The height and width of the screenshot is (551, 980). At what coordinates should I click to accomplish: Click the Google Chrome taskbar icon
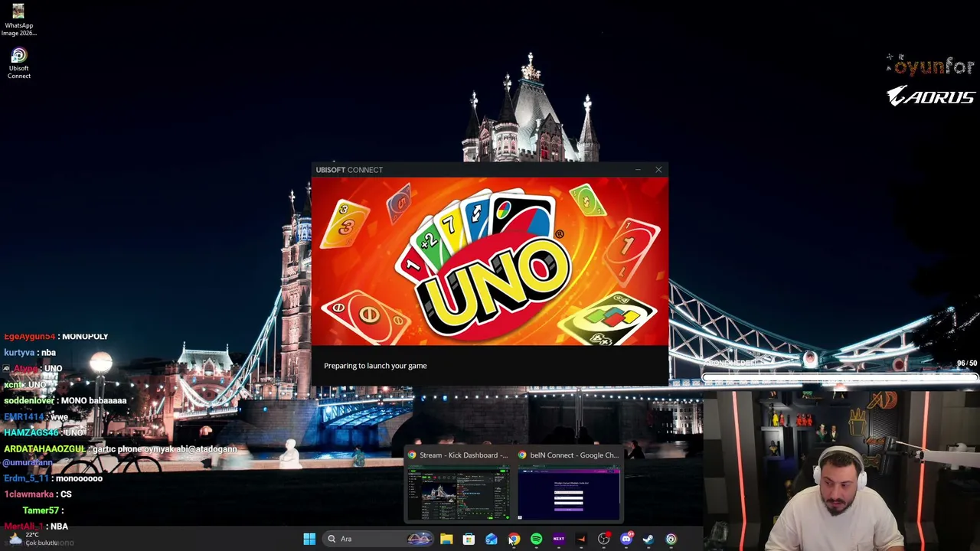(x=514, y=539)
